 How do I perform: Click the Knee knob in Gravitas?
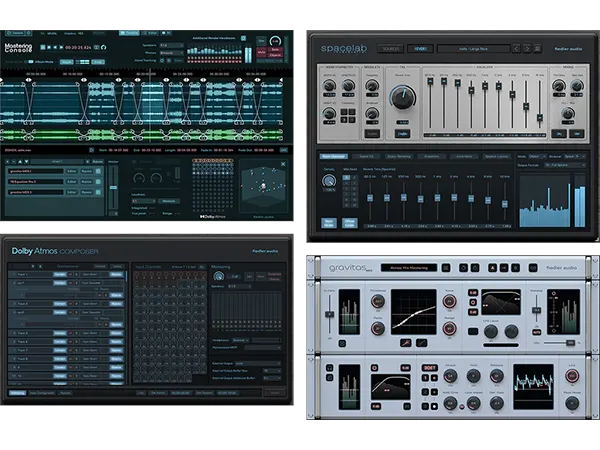coord(450,302)
